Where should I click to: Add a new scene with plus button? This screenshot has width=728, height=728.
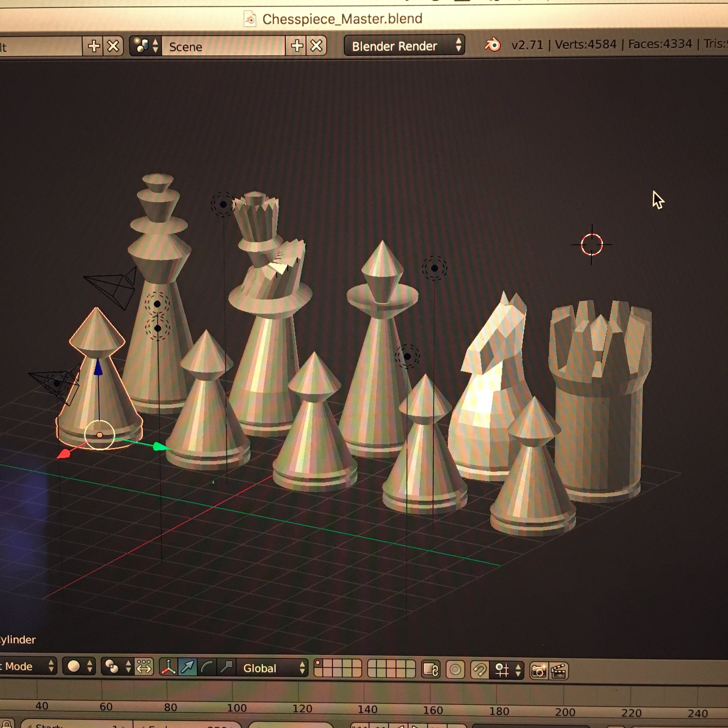click(297, 46)
